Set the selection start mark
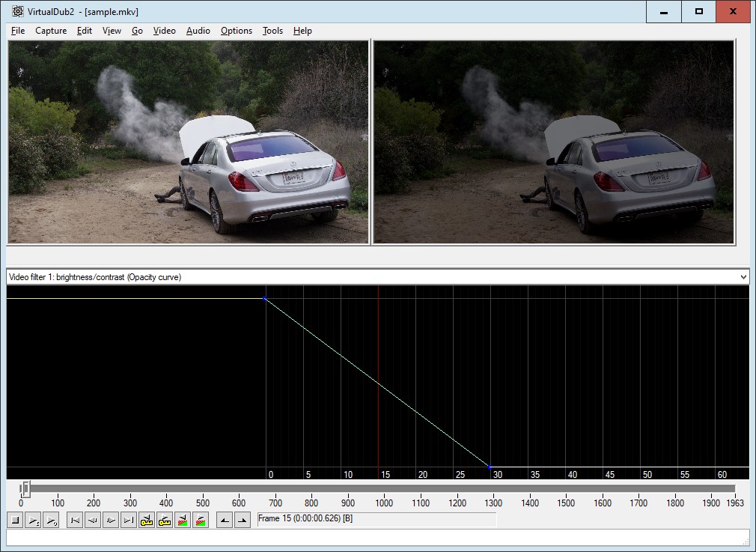This screenshot has height=552, width=756. (225, 521)
